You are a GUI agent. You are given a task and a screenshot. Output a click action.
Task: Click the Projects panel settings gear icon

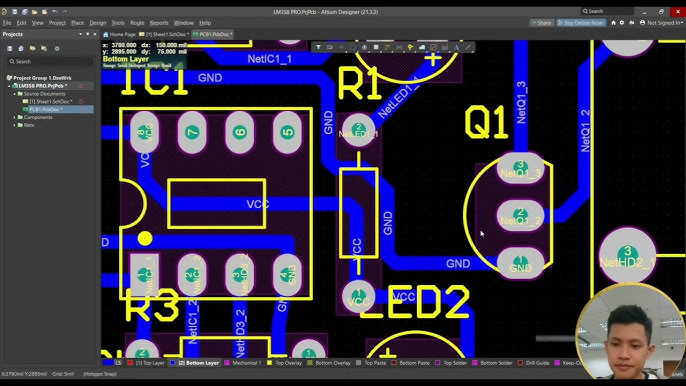[57, 49]
